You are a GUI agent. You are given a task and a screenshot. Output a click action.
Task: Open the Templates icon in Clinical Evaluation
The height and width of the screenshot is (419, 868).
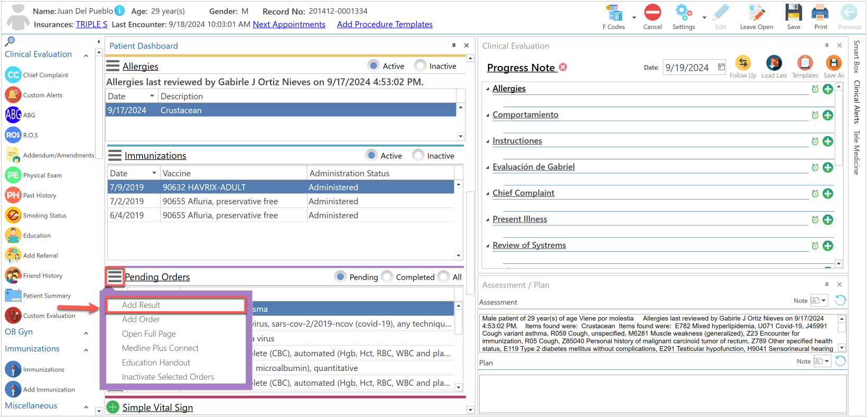805,63
